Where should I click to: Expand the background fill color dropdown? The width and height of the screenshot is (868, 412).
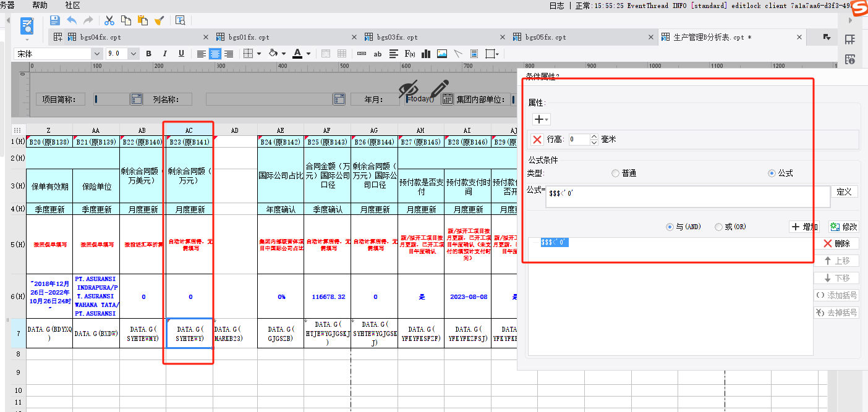coord(283,54)
